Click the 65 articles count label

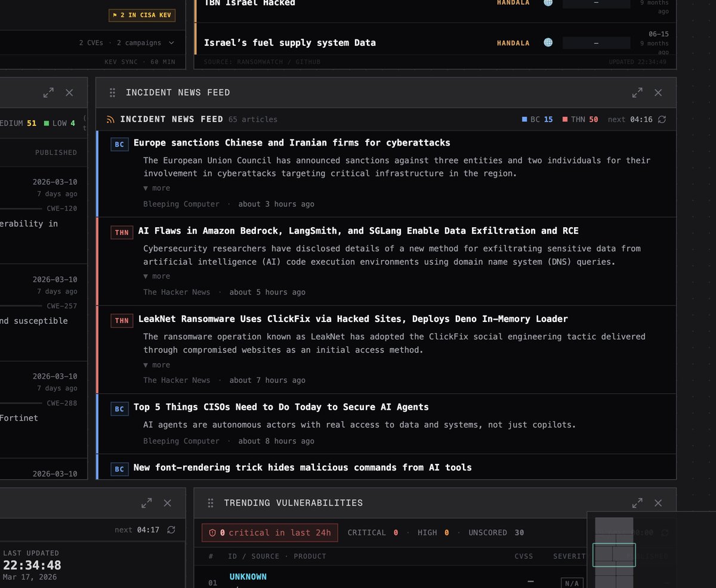coord(253,119)
